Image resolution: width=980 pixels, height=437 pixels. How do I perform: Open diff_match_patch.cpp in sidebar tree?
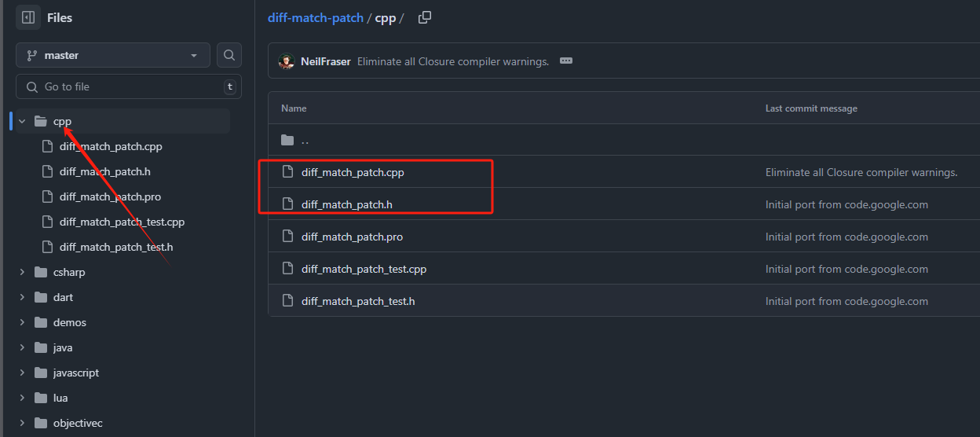pos(111,146)
